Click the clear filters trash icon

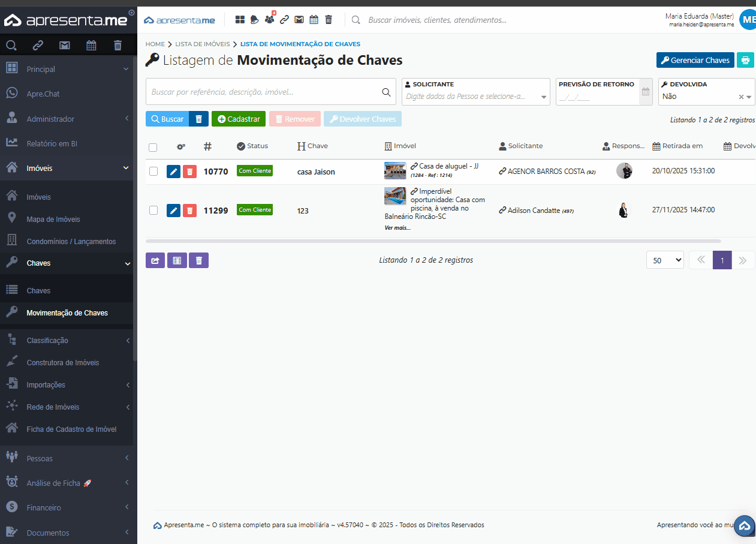(198, 119)
